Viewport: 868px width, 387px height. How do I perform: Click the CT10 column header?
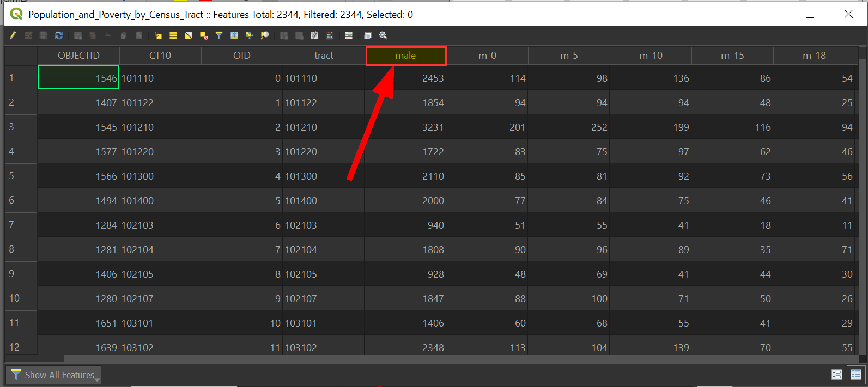[160, 56]
